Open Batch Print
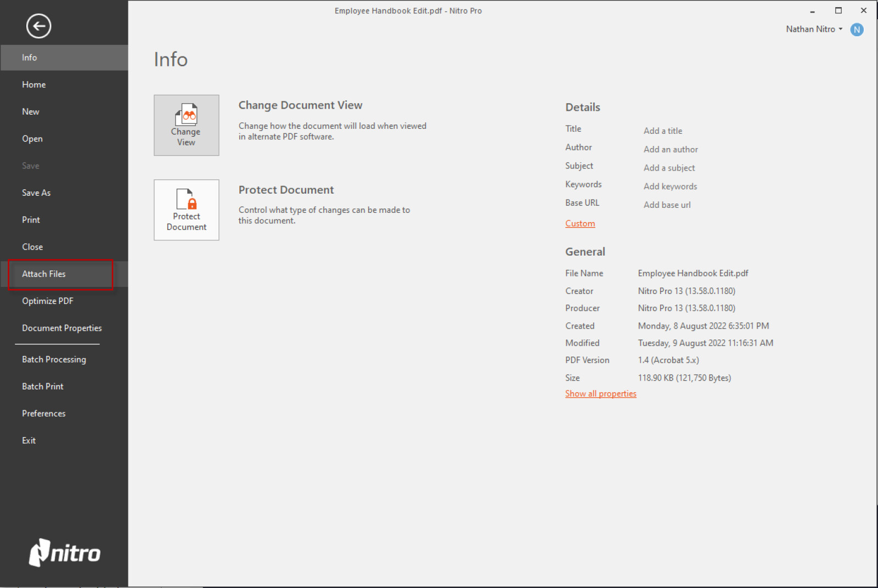The image size is (878, 588). 42,386
